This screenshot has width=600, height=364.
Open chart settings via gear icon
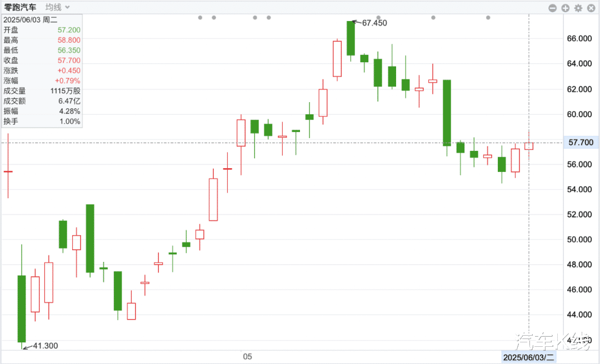pyautogui.click(x=578, y=8)
